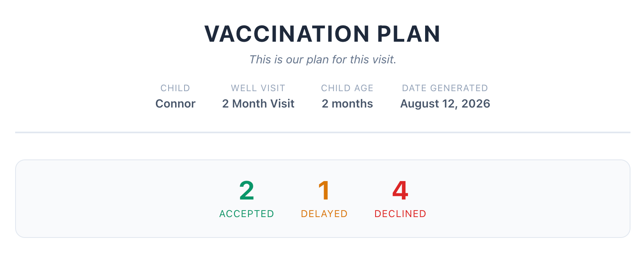This screenshot has width=644, height=260.
Task: Click the CHILD AGE label
Action: pos(347,88)
